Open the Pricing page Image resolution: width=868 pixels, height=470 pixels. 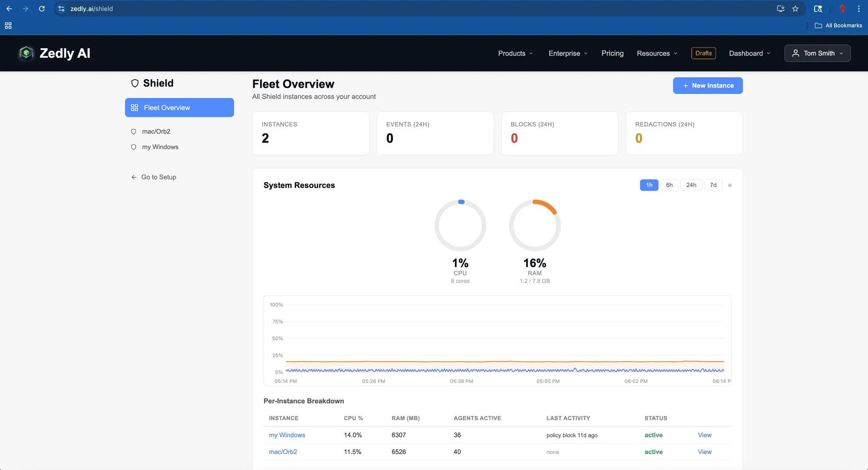click(x=612, y=53)
